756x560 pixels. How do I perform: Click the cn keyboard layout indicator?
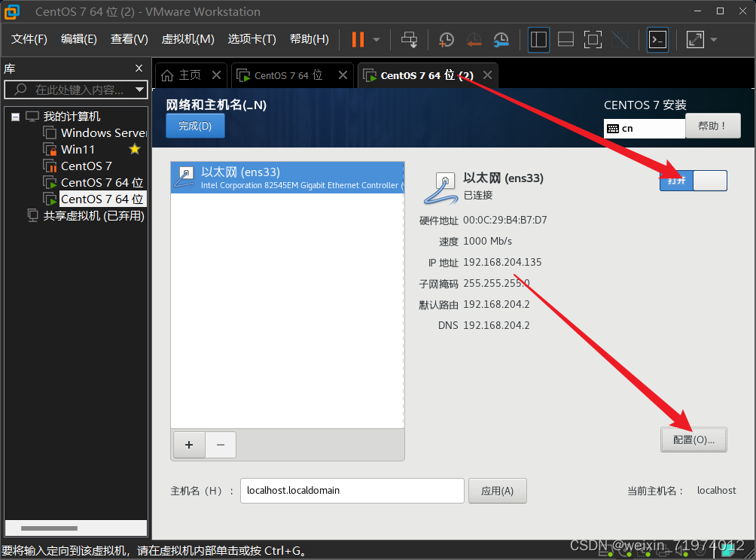pos(644,129)
